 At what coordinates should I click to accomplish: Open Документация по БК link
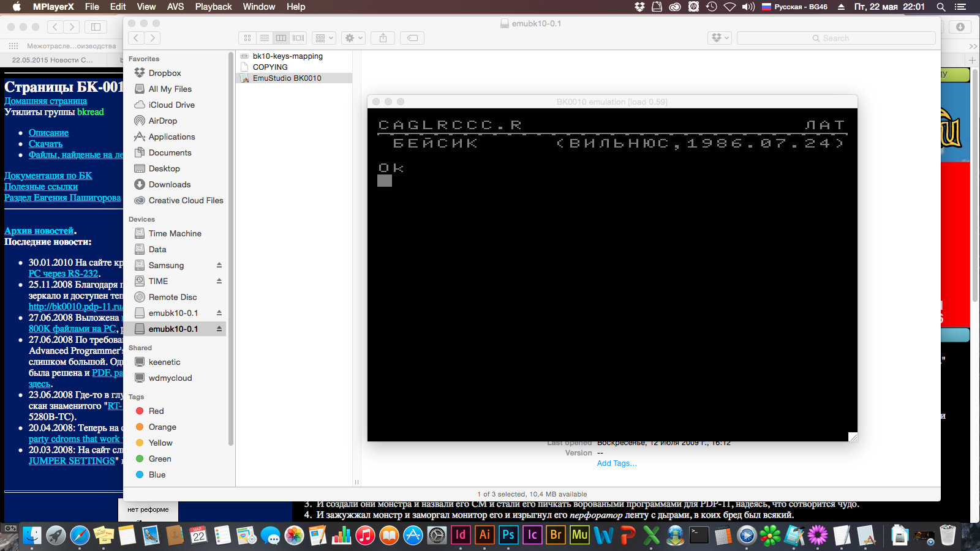pos(48,176)
